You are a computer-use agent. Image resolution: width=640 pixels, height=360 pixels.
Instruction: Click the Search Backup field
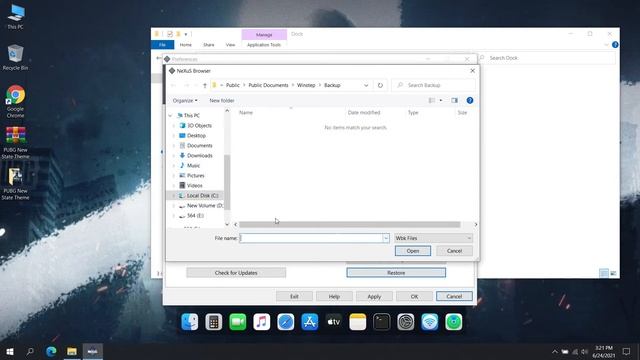(x=433, y=85)
